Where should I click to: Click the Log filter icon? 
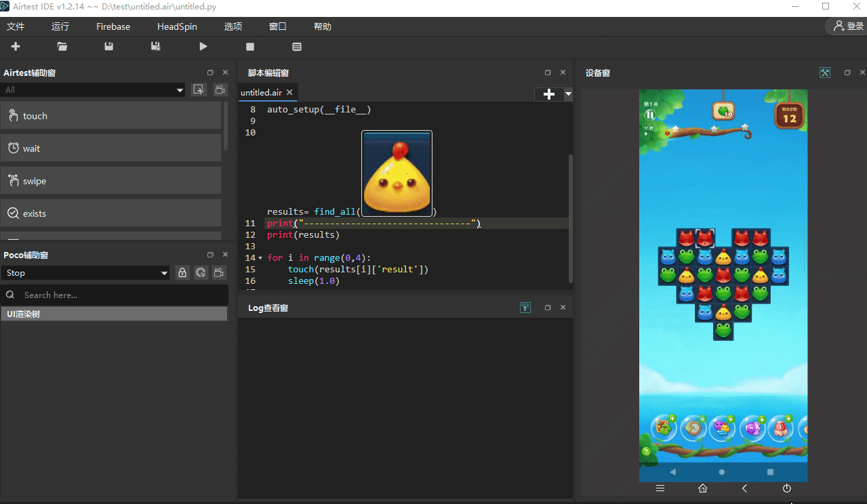(525, 308)
